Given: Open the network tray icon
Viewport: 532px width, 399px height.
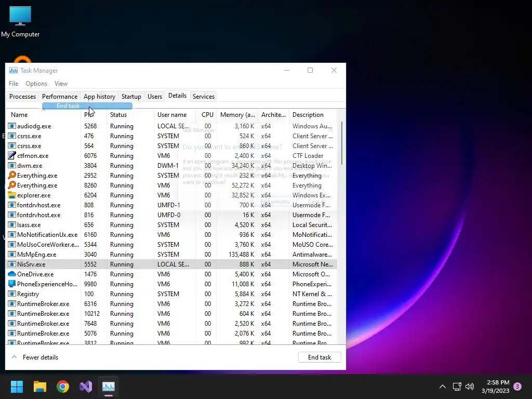Looking at the screenshot, I should (x=457, y=387).
